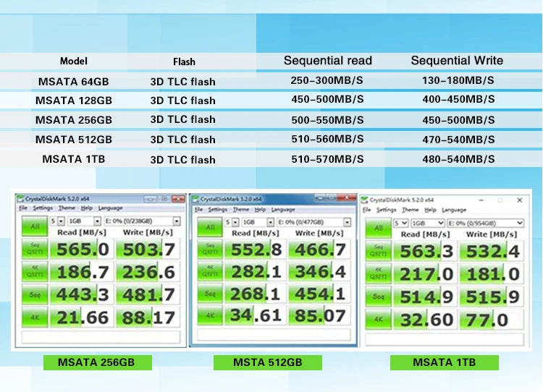543x392 pixels.
Task: Open the test count dropdown in the 0/477GB window
Action: 232,222
